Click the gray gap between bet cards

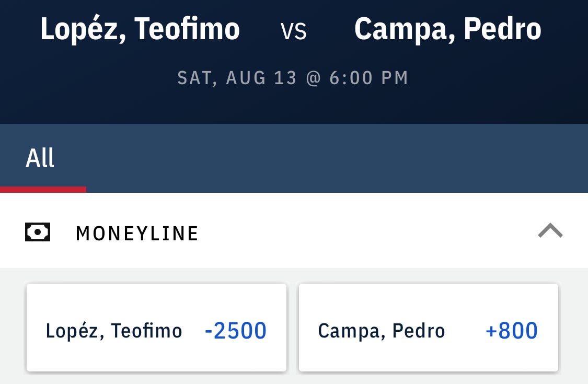[293, 328]
